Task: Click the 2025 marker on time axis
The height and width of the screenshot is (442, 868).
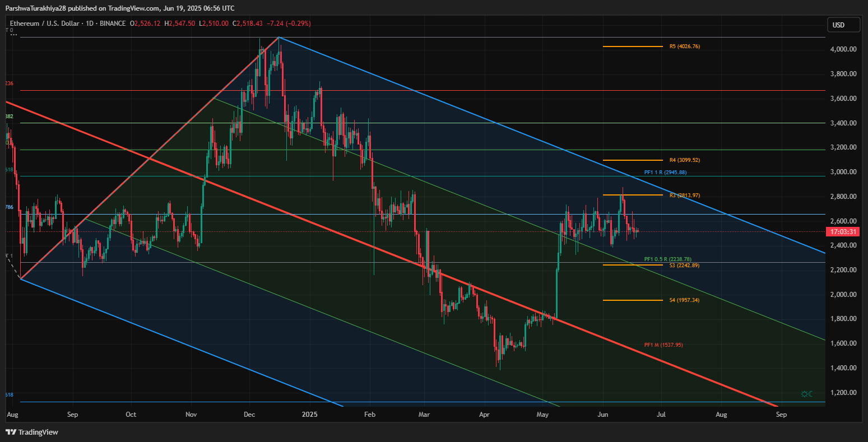Action: [x=309, y=415]
